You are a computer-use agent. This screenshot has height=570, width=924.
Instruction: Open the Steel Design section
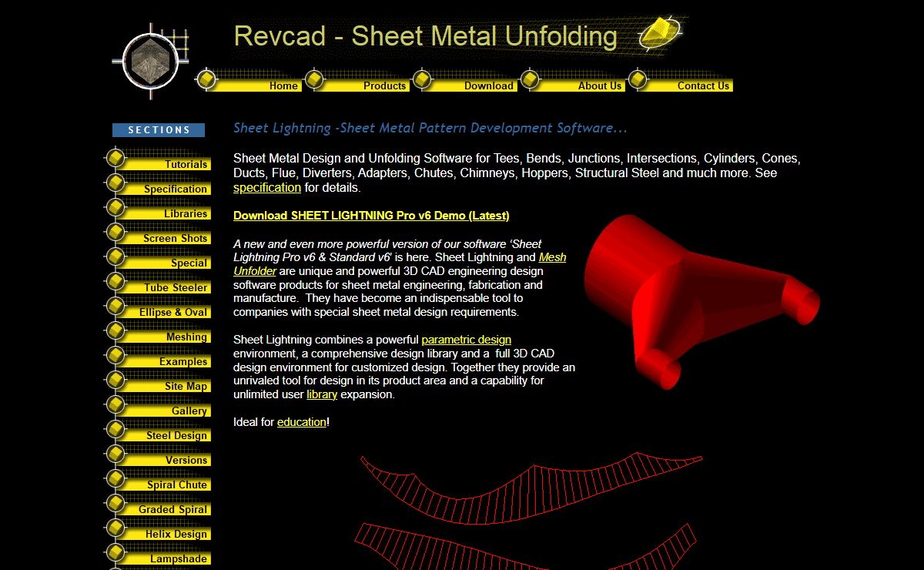177,435
